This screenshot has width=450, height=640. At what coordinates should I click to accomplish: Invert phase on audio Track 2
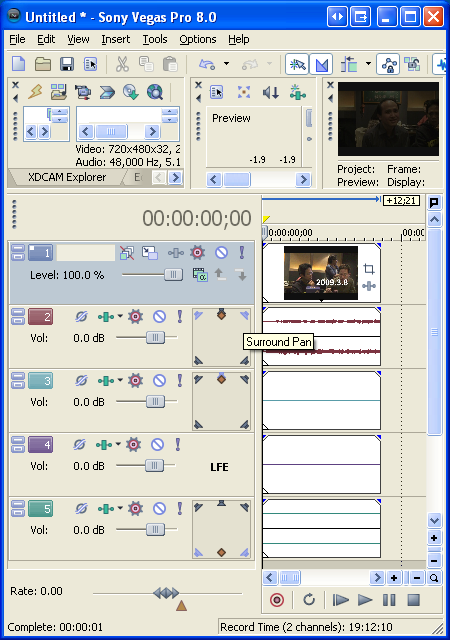tap(81, 316)
